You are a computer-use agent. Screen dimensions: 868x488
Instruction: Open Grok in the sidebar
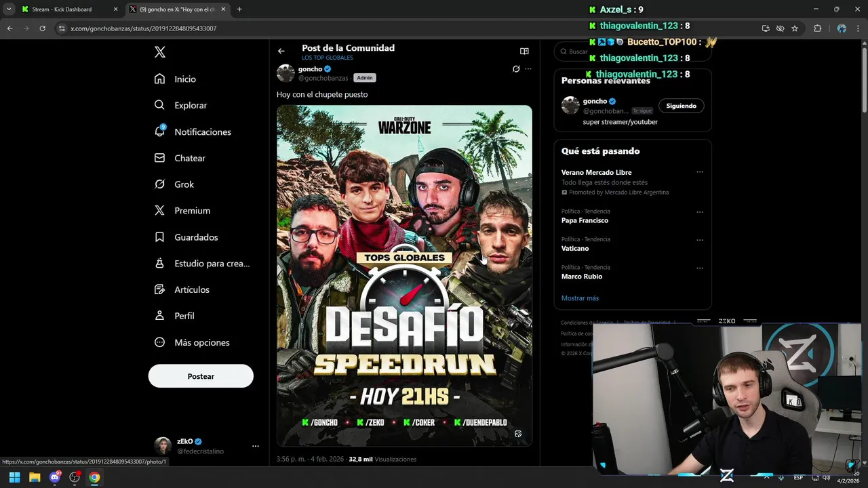(x=174, y=184)
